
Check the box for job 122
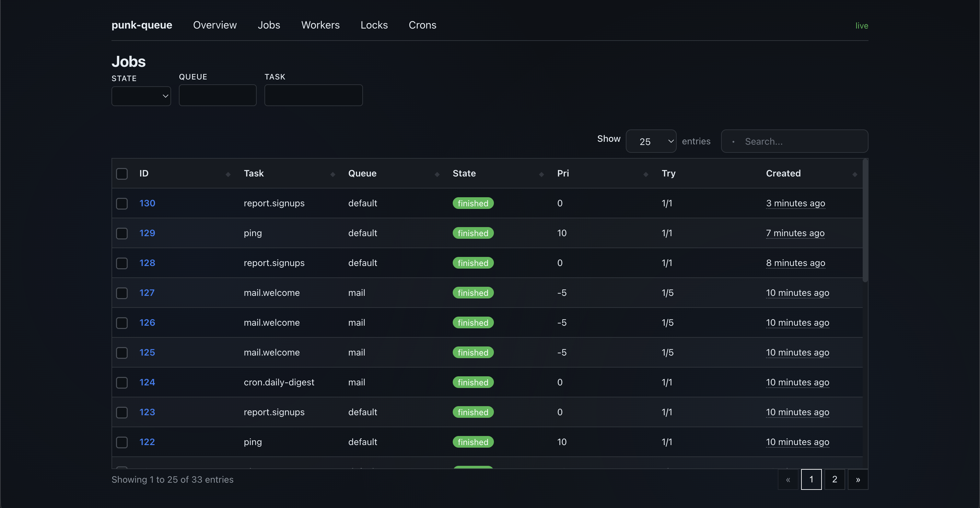pyautogui.click(x=122, y=442)
